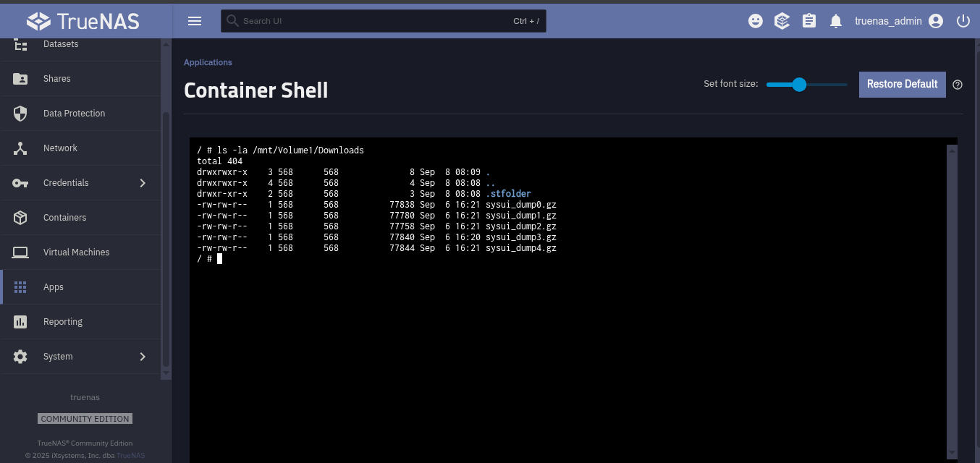Click the font size help icon
The image size is (980, 463).
(958, 85)
